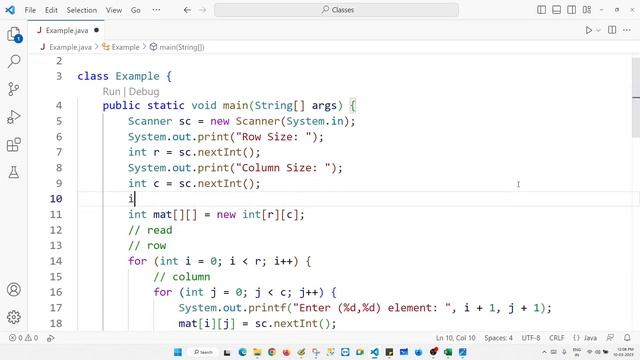Click 'Scanner' type name on line 5
The width and height of the screenshot is (640, 360).
click(150, 121)
